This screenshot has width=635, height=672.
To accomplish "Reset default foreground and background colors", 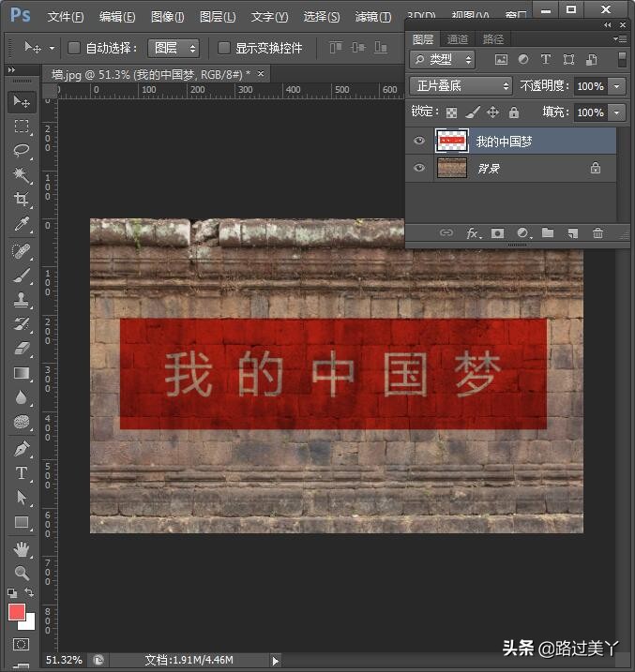I will point(12,592).
